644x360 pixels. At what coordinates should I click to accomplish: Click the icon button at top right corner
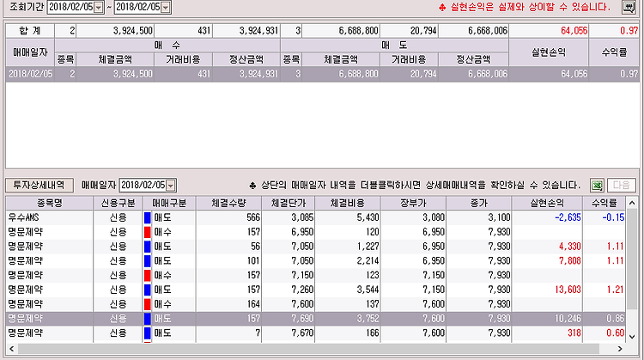pyautogui.click(x=629, y=7)
